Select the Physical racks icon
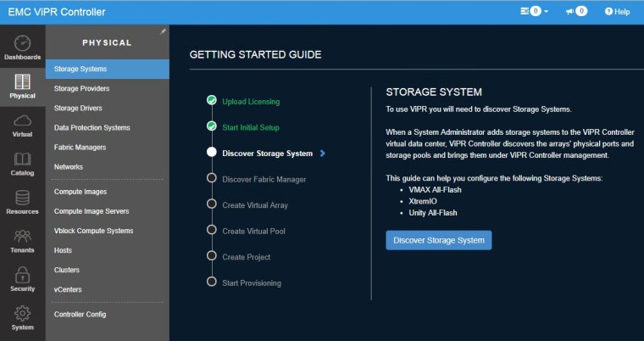The image size is (644, 341). (x=22, y=81)
